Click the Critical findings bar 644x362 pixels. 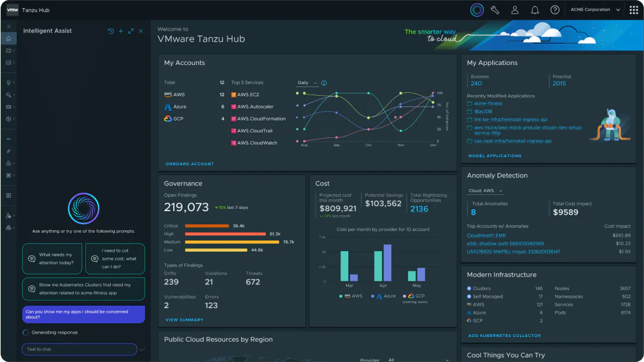point(207,226)
